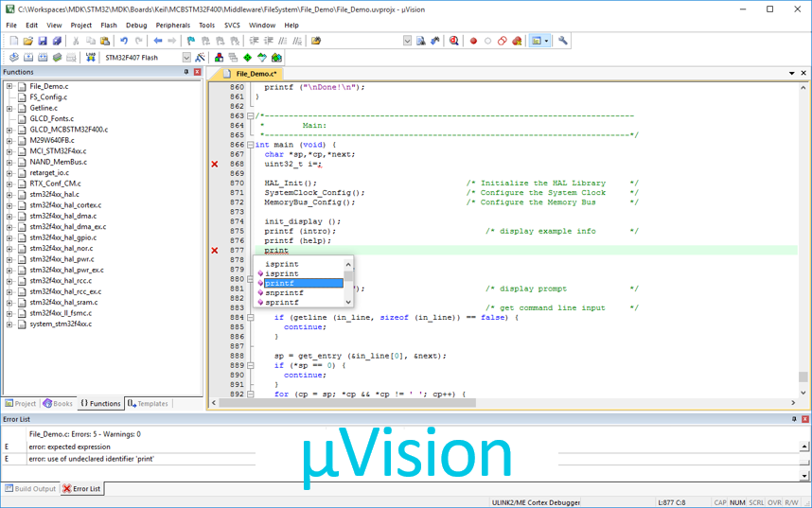Click the Find magnifier document icon
Image resolution: width=812 pixels, height=508 pixels.
pyautogui.click(x=421, y=41)
